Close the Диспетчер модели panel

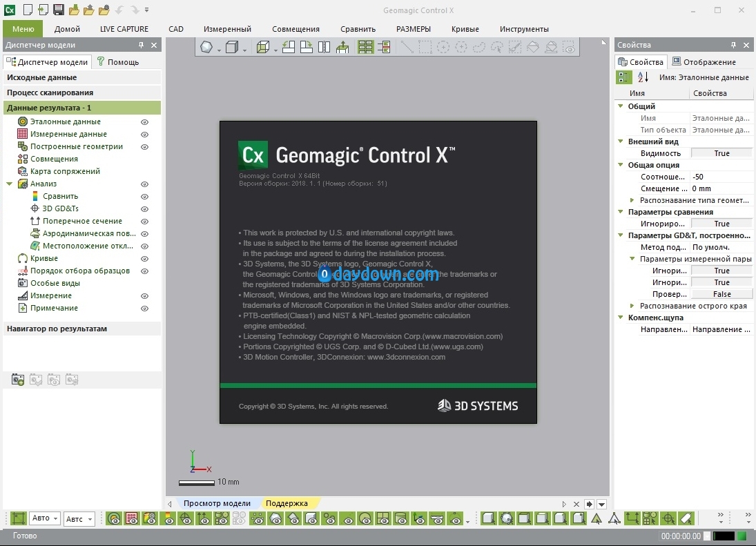[x=154, y=45]
